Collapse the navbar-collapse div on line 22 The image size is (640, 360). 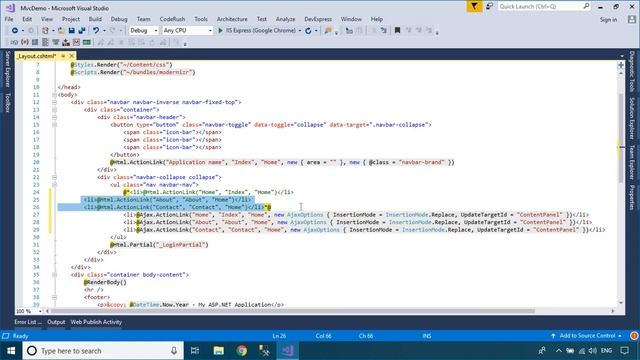tap(54, 177)
